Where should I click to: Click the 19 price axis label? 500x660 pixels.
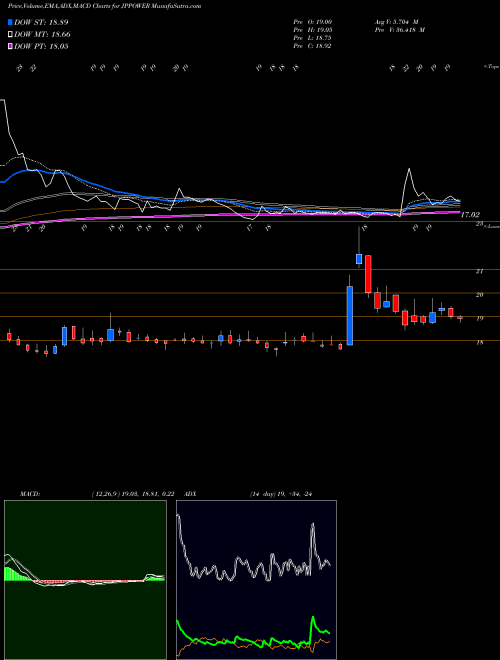coord(479,319)
